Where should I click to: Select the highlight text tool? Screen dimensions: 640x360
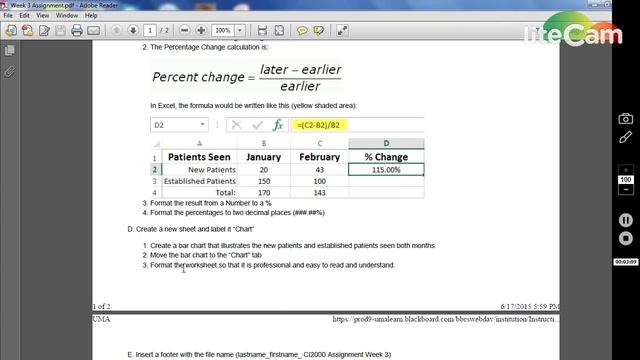pyautogui.click(x=319, y=31)
